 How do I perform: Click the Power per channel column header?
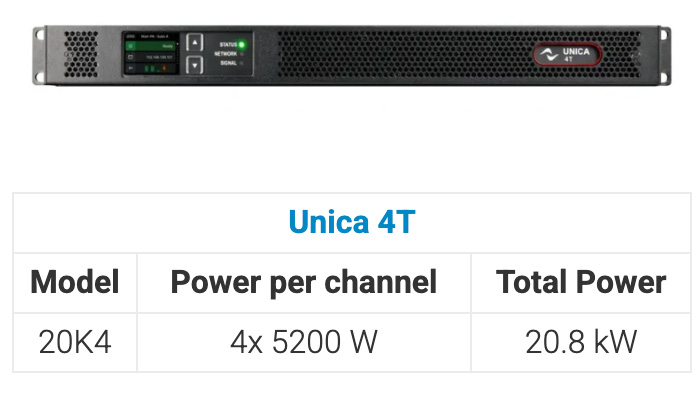pos(304,282)
